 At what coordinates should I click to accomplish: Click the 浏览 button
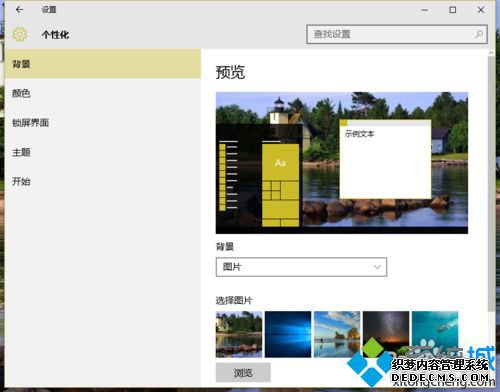click(x=243, y=372)
